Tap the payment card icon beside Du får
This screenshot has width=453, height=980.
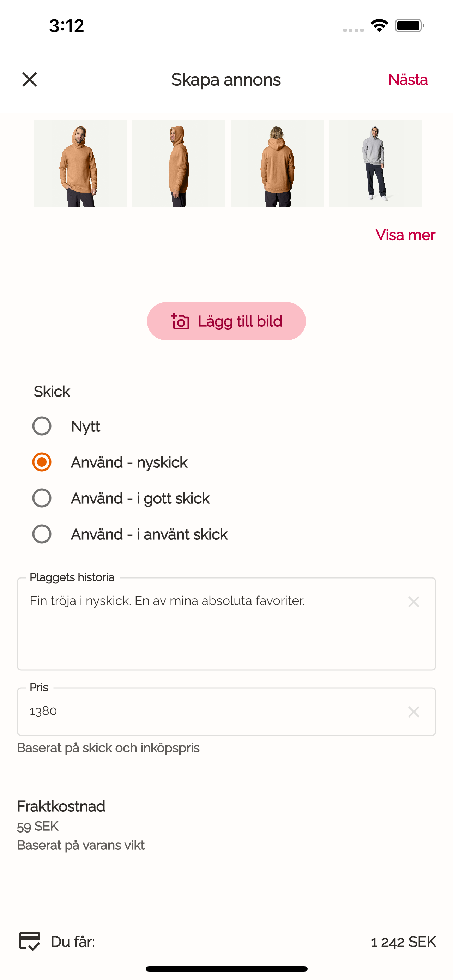(30, 942)
